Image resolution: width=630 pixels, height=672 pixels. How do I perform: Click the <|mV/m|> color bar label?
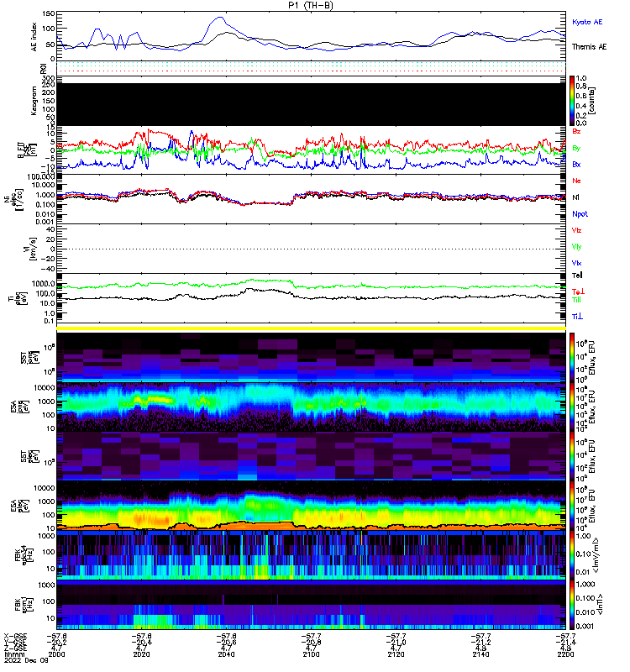click(x=596, y=556)
